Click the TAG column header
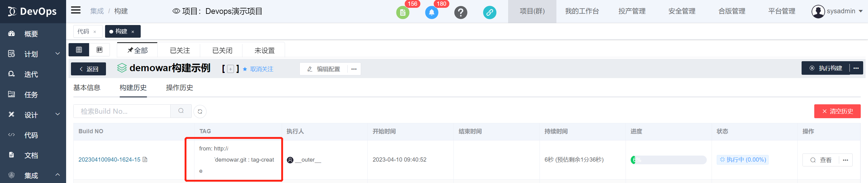 pos(205,131)
